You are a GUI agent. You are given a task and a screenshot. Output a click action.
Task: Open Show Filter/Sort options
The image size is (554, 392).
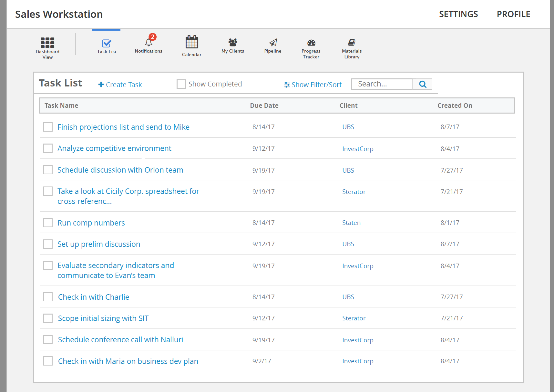pyautogui.click(x=313, y=85)
